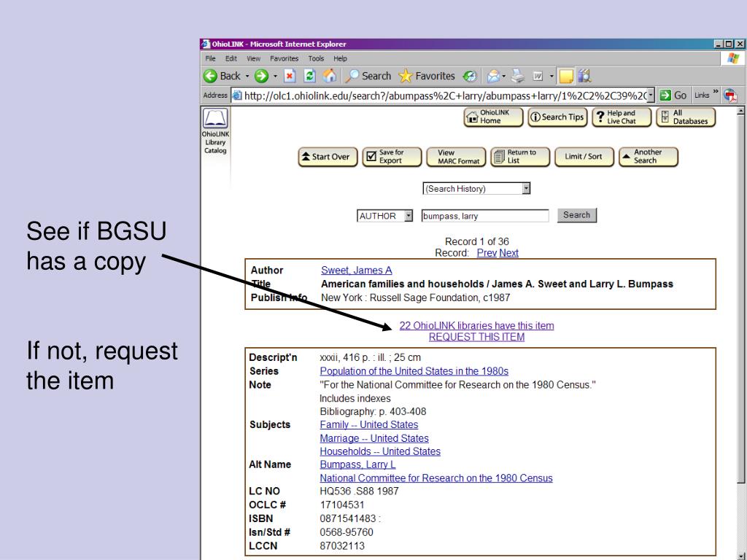Click Save for Export button
Viewport: 747px width, 560px height.
392,157
